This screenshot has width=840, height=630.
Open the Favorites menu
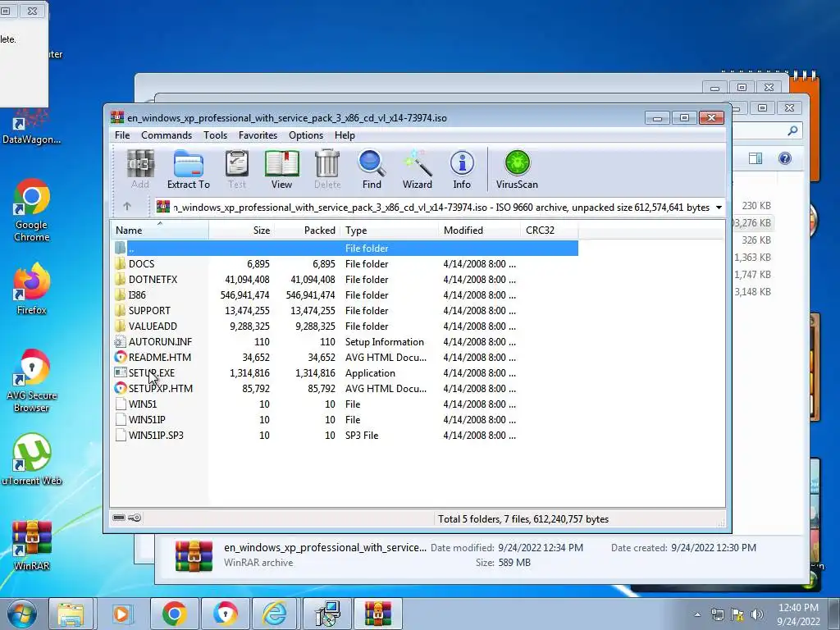tap(258, 135)
